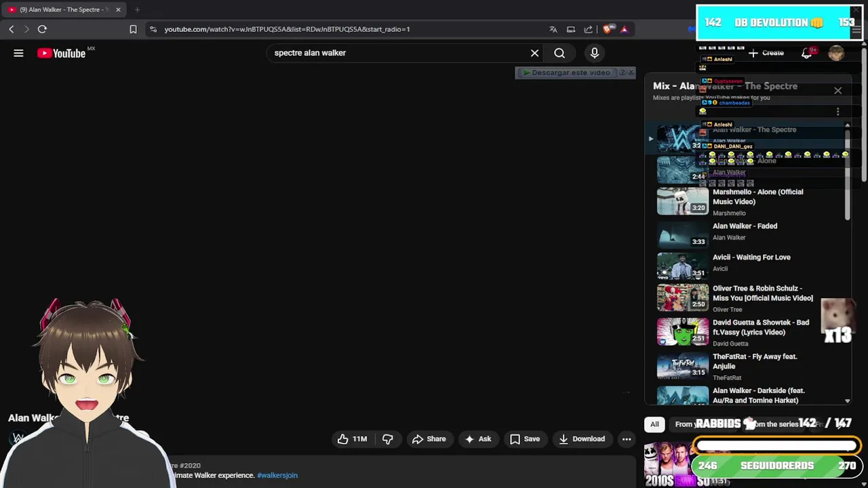This screenshot has width=868, height=488.
Task: Click TheFatRat thumbnail with 3:15 duration
Action: [682, 365]
